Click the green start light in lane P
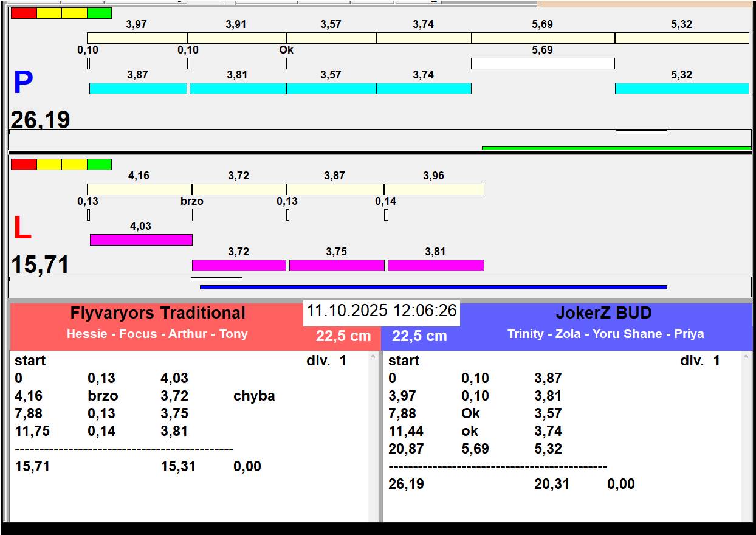Viewport: 756px width, 535px height. [x=100, y=13]
